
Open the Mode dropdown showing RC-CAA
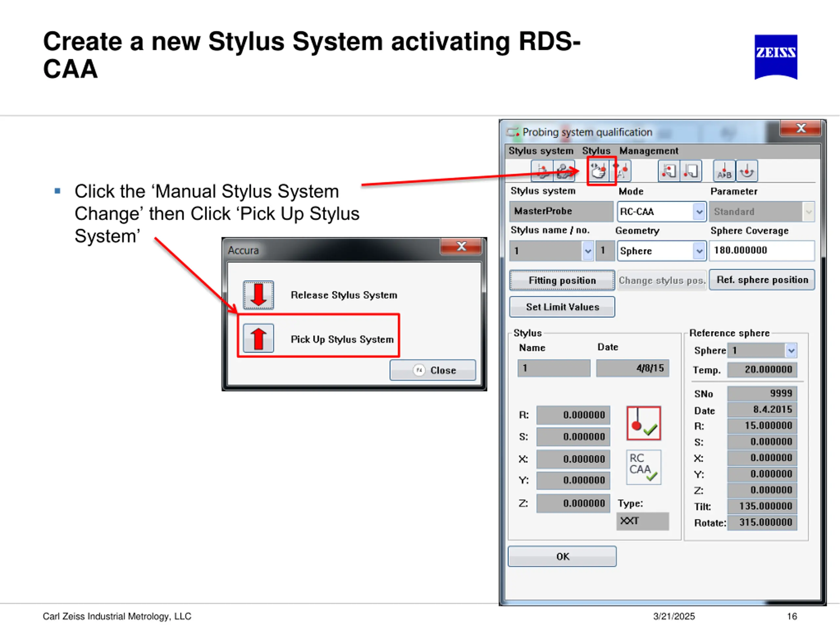click(699, 212)
